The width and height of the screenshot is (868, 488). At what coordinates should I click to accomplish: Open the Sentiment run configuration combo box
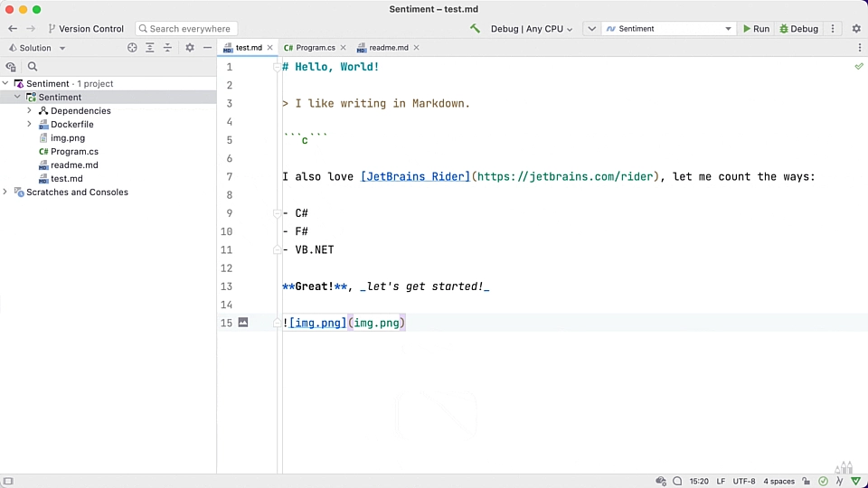point(669,29)
